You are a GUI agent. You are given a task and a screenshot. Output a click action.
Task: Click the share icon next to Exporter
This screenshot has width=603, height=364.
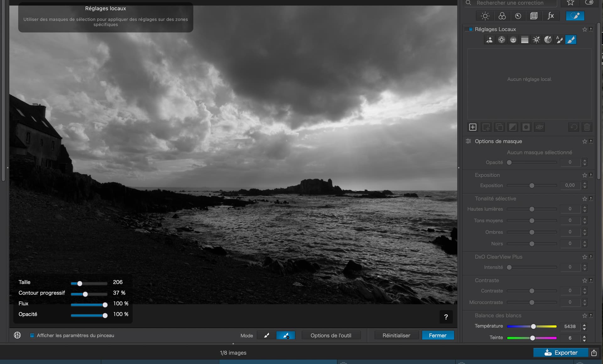(594, 353)
